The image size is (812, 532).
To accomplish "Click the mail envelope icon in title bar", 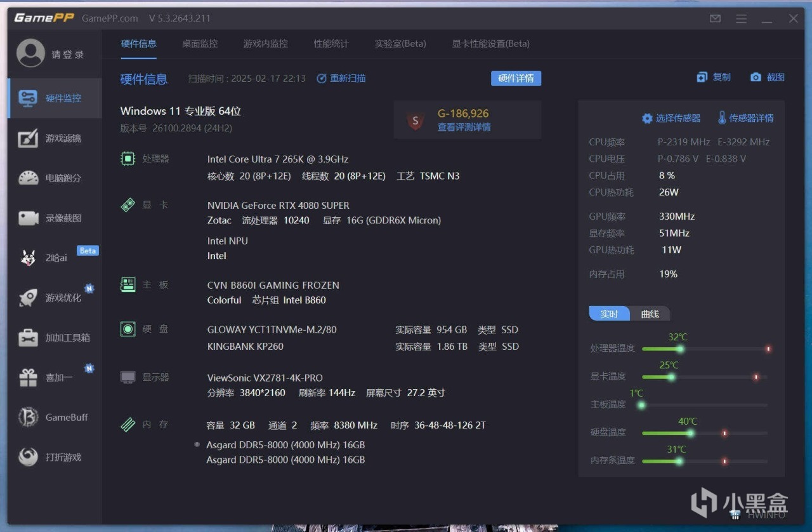I will [x=716, y=18].
